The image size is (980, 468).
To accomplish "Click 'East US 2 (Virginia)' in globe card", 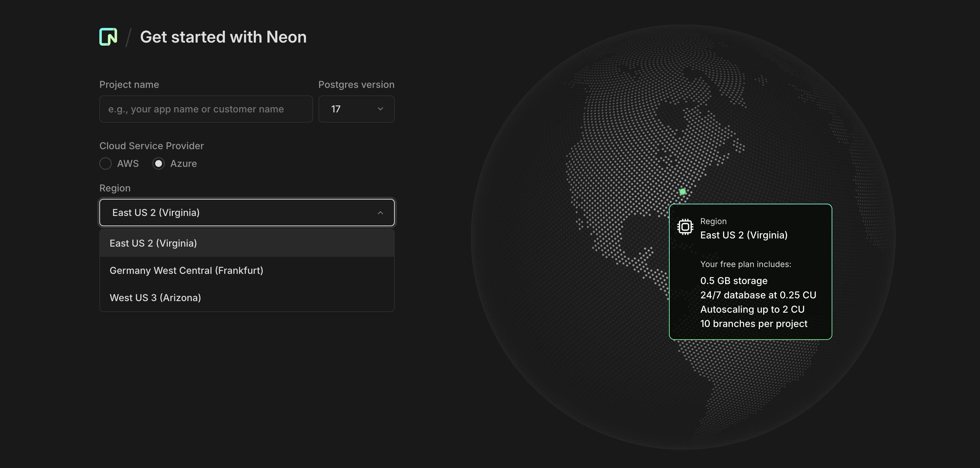I will (x=744, y=235).
